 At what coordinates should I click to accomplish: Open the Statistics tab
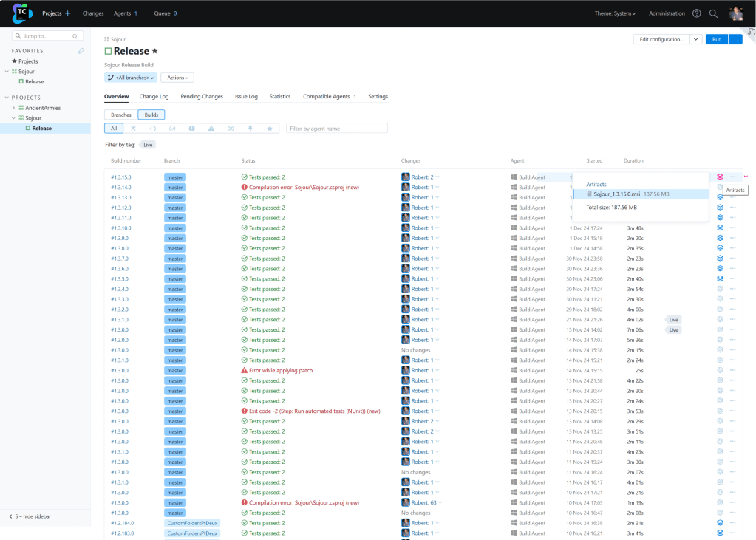click(279, 97)
